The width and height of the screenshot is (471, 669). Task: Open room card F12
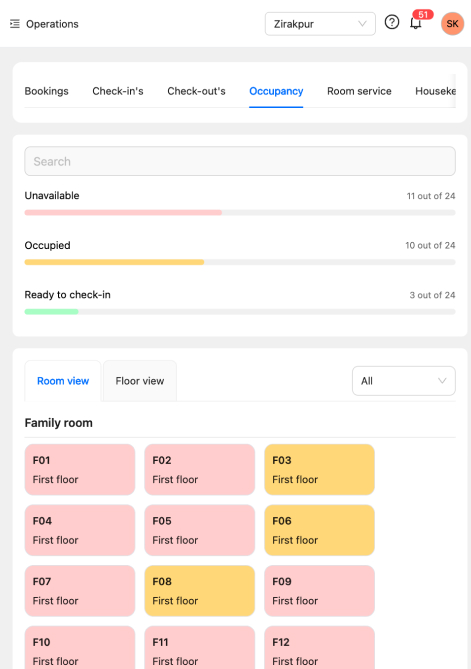(x=320, y=648)
